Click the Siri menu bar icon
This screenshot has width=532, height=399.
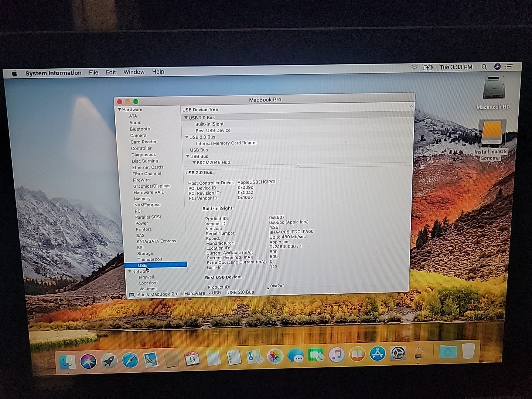pyautogui.click(x=497, y=66)
